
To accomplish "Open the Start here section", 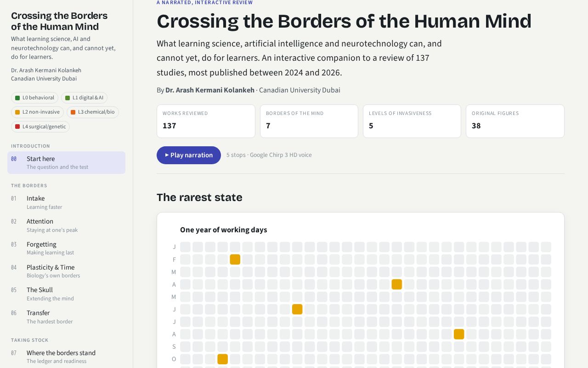I will click(66, 163).
